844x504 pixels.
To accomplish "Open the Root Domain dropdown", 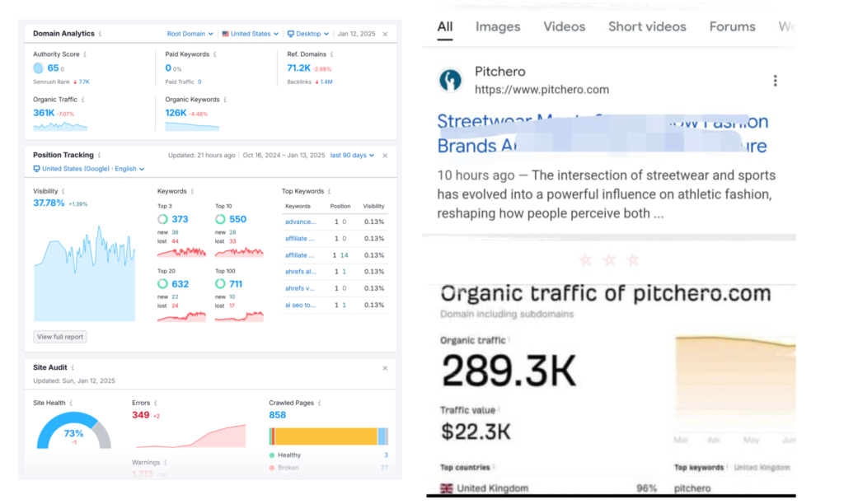I will [x=190, y=34].
